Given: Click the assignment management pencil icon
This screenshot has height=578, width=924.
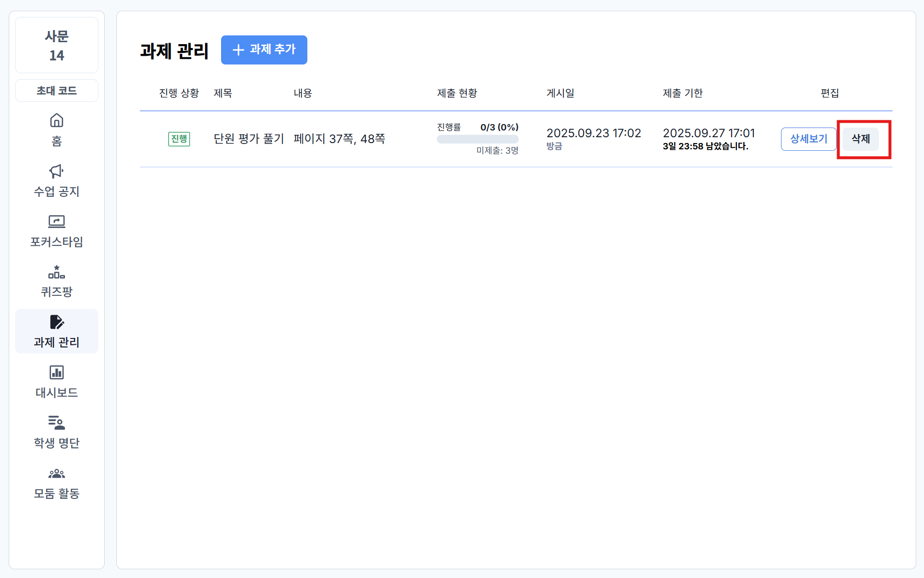Looking at the screenshot, I should 57,322.
